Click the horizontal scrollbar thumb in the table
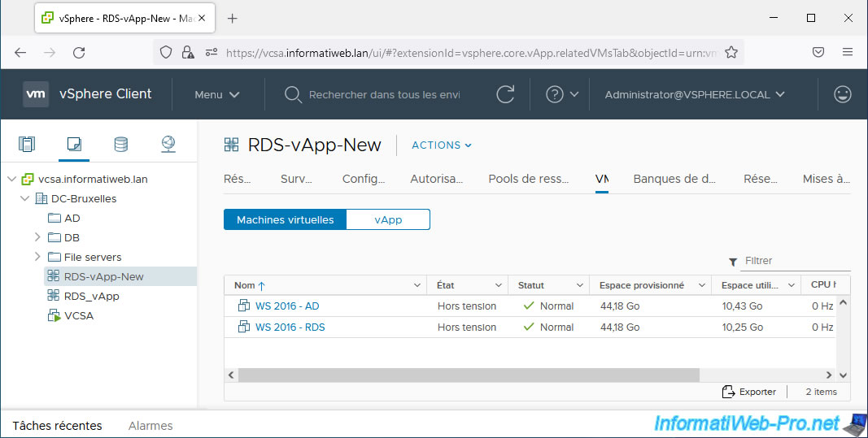This screenshot has height=438, width=868. pos(469,375)
